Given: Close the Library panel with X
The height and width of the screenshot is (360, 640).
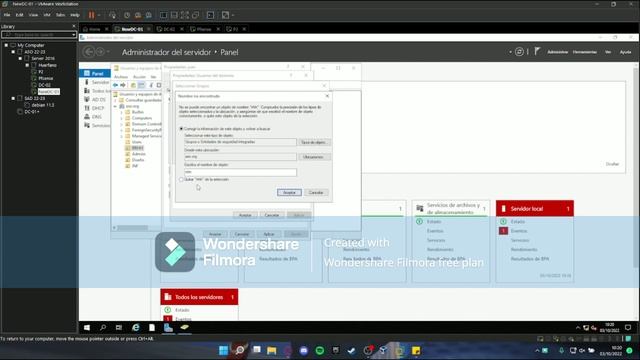Looking at the screenshot, I should [x=74, y=26].
